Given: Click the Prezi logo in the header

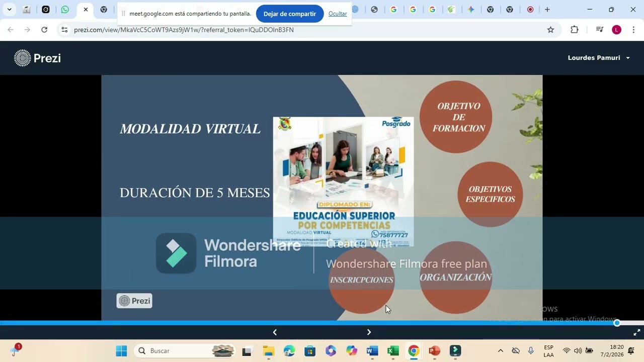Looking at the screenshot, I should [38, 58].
